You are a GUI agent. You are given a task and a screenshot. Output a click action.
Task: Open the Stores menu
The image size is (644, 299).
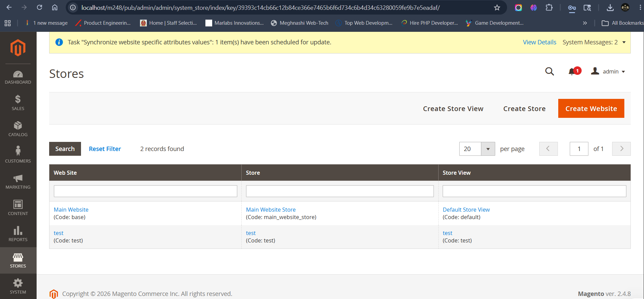tap(18, 260)
